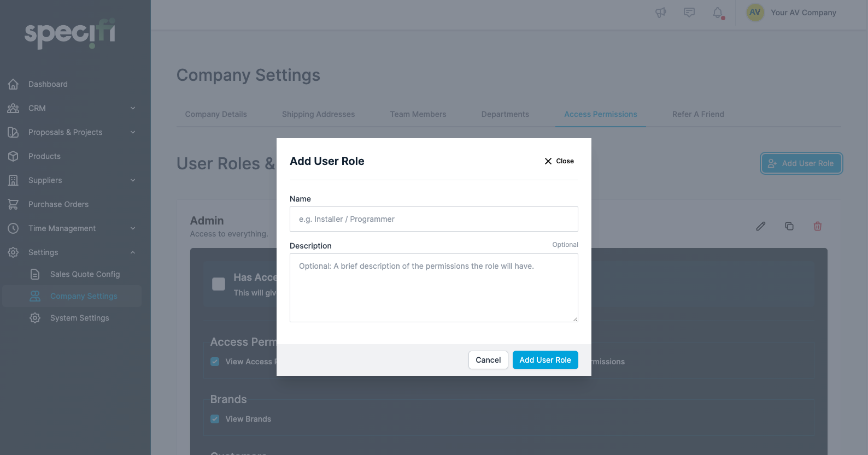
Task: Open announcements megaphone icon in header
Action: (x=661, y=13)
